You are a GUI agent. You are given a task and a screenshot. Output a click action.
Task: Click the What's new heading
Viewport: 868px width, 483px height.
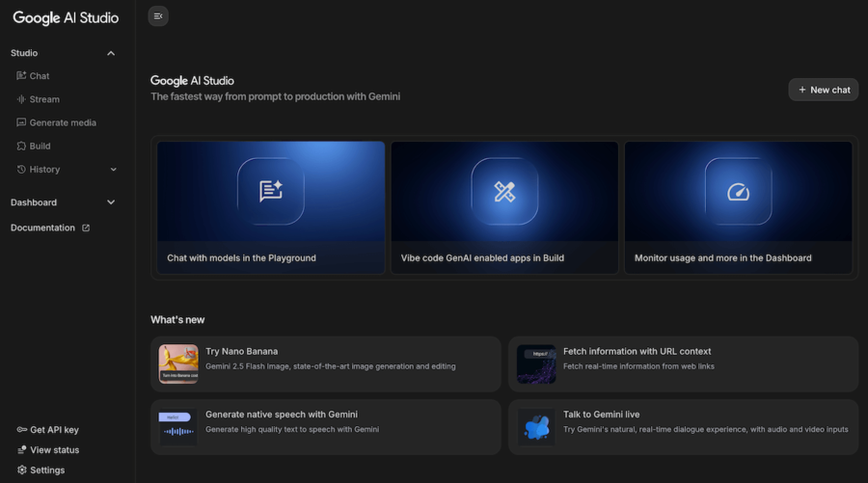(x=177, y=320)
